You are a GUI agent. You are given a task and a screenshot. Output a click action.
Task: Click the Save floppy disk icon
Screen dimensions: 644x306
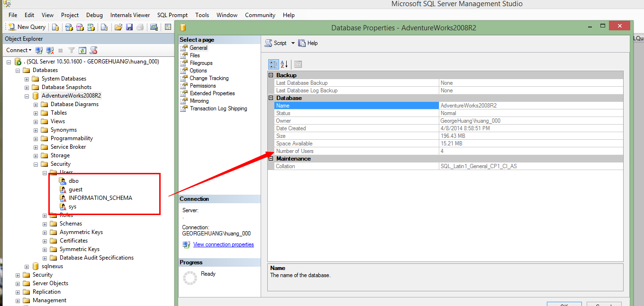point(129,27)
